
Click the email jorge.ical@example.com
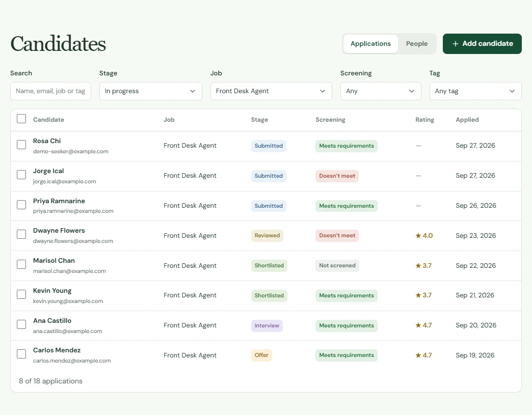click(65, 182)
